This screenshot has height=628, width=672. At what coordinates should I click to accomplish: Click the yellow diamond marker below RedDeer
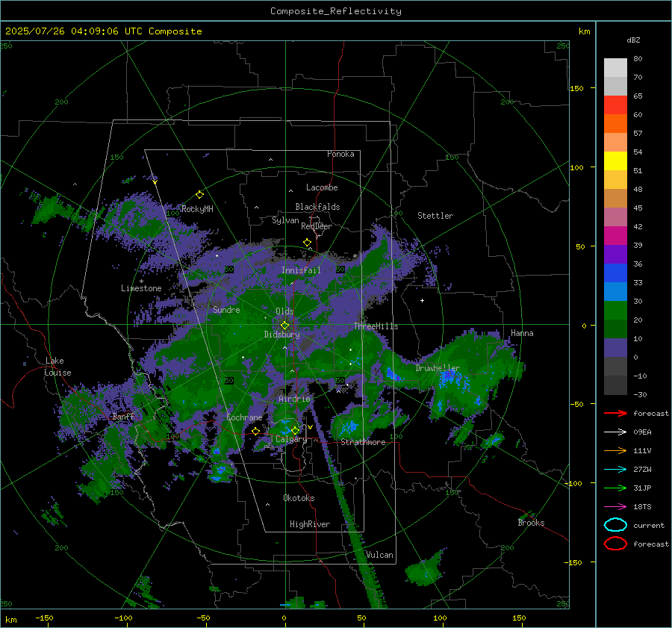click(308, 243)
